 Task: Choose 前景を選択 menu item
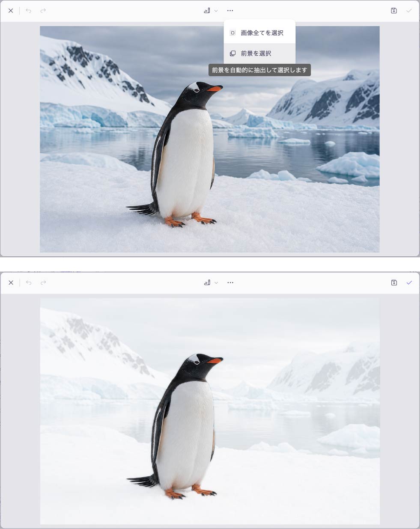pos(259,53)
